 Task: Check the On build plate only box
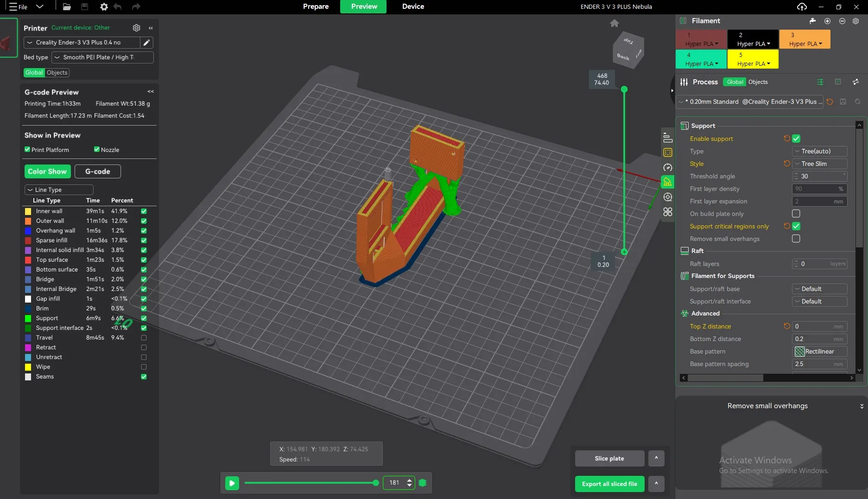(796, 214)
